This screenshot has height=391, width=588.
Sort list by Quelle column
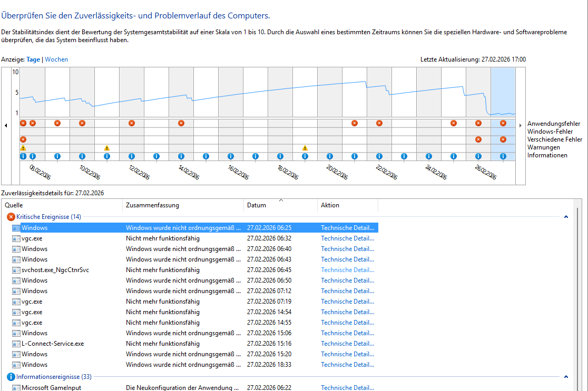coord(62,205)
